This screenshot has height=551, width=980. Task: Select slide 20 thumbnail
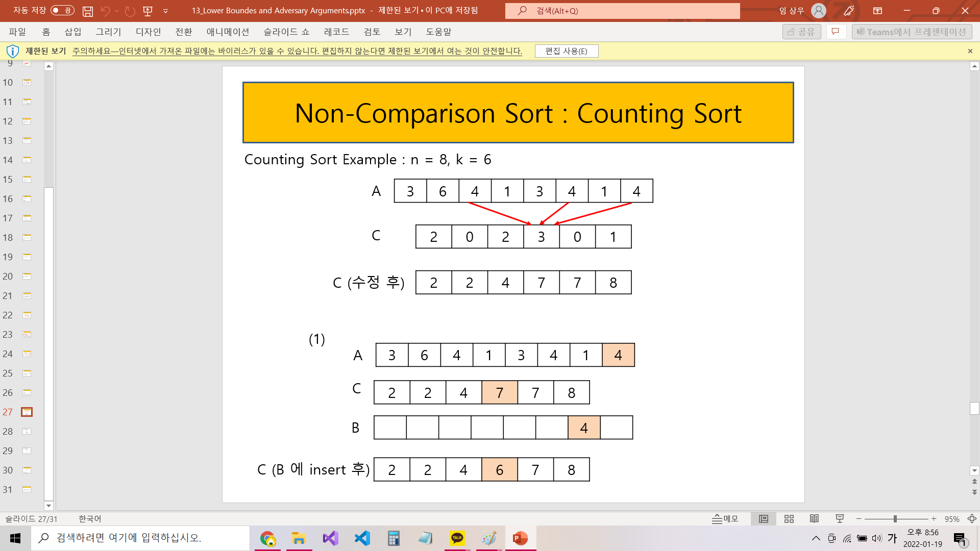tap(27, 277)
